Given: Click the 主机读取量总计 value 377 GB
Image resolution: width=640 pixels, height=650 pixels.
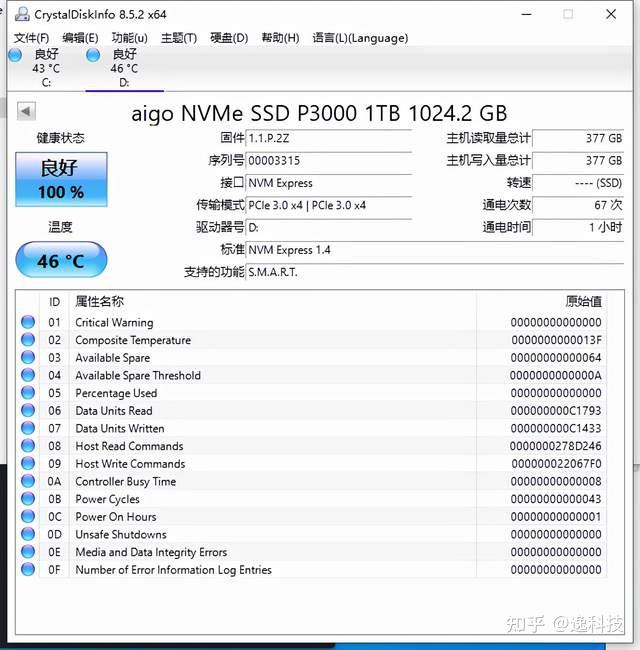Looking at the screenshot, I should coord(578,138).
